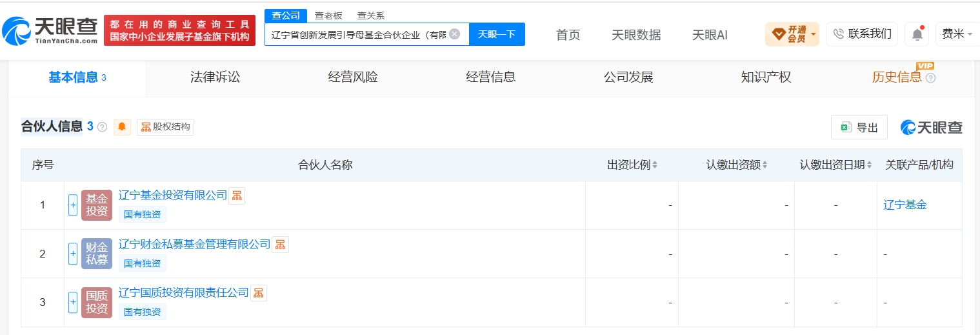The height and width of the screenshot is (335, 980).
Task: Click the 基金投资 logo badge in row 1
Action: point(97,205)
